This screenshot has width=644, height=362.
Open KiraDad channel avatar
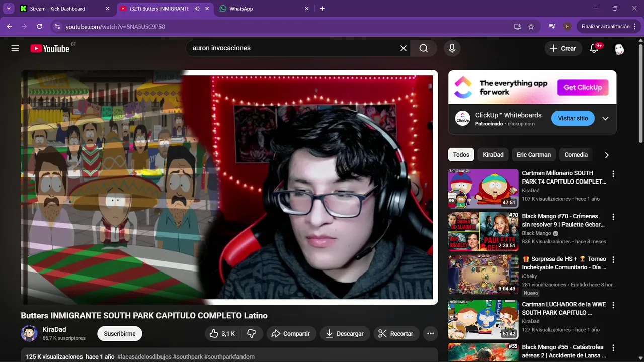29,333
